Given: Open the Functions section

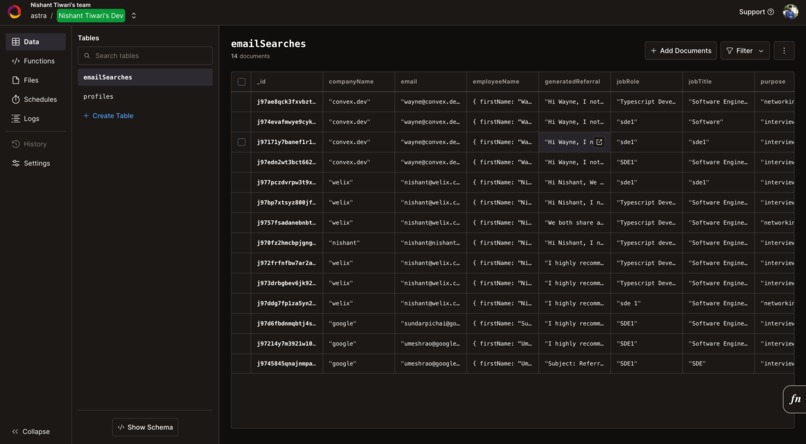Looking at the screenshot, I should pos(35,61).
